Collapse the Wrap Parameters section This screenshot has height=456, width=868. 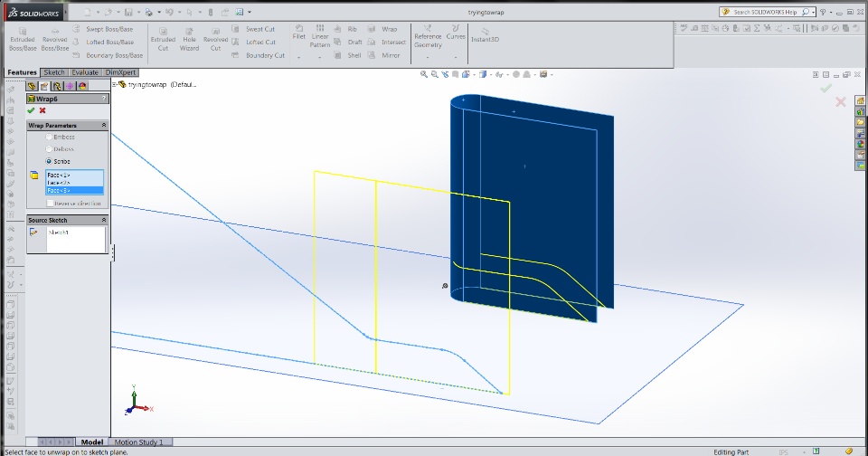103,125
